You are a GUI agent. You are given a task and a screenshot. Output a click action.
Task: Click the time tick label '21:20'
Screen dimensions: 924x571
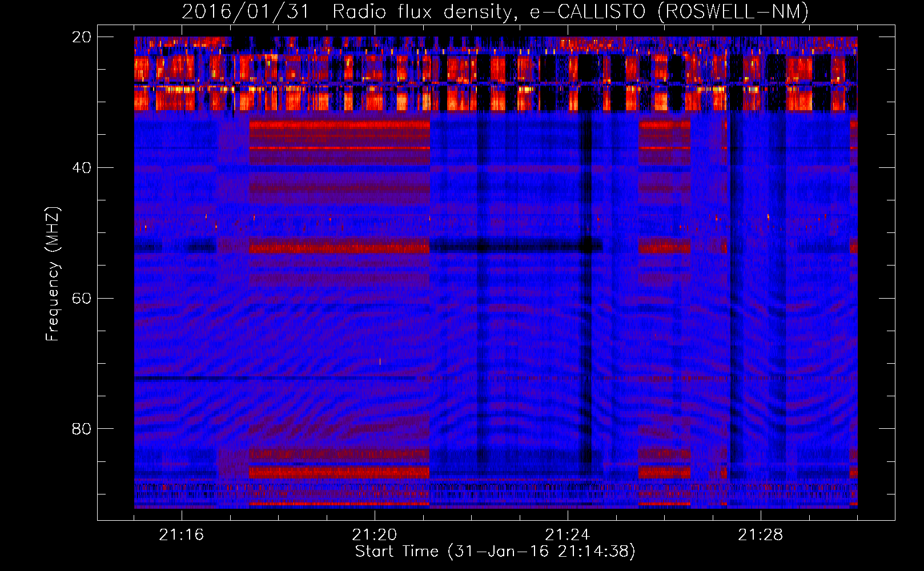click(x=375, y=535)
